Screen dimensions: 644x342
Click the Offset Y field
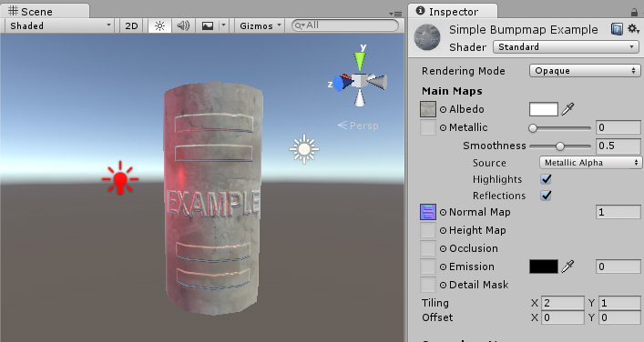point(619,317)
